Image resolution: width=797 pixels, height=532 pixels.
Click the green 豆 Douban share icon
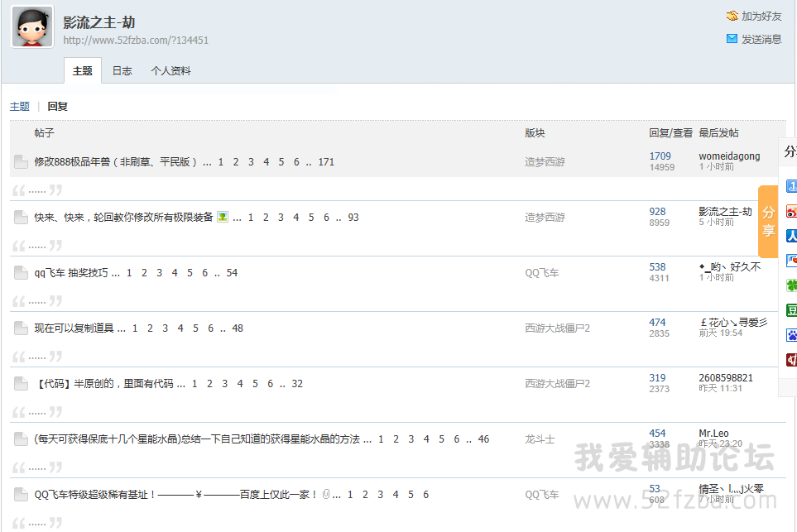(x=792, y=310)
